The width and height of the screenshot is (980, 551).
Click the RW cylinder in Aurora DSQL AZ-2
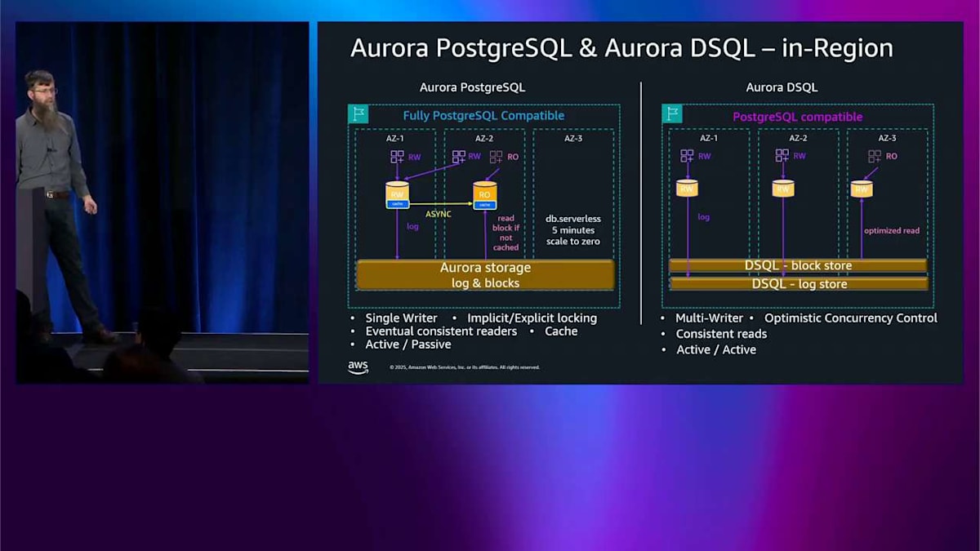tap(783, 189)
